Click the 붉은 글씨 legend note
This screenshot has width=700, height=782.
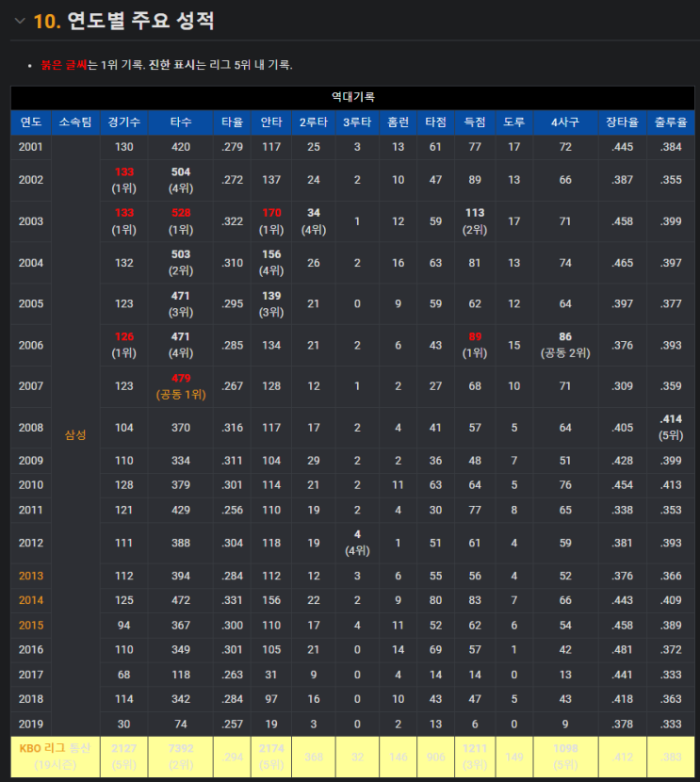(64, 65)
